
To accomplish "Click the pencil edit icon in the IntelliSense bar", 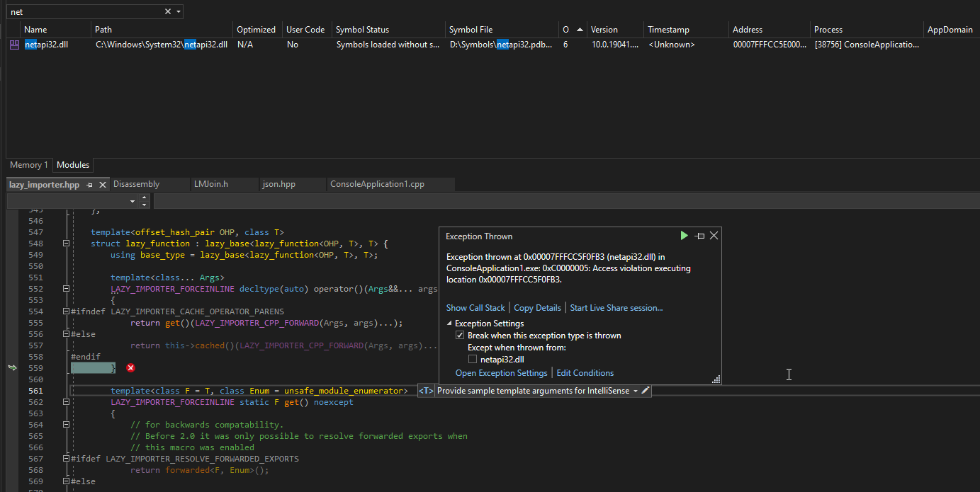I will (x=645, y=390).
